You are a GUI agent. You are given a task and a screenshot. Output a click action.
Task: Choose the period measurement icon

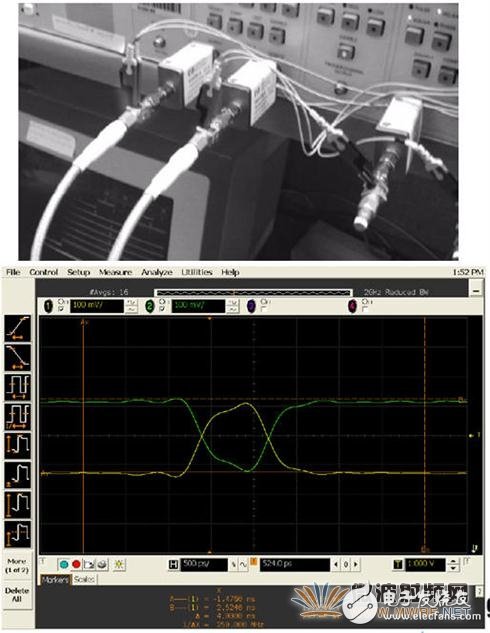17,387
